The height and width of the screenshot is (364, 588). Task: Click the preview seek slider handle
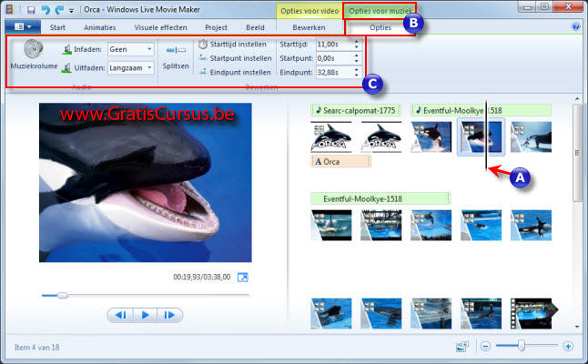(x=63, y=296)
